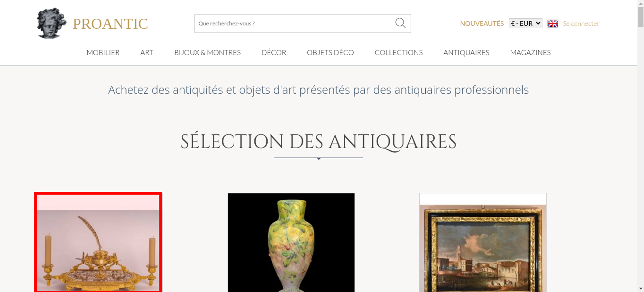Viewport: 644px width, 292px height.
Task: Click the Proantic cherub head logo
Action: pos(52,23)
